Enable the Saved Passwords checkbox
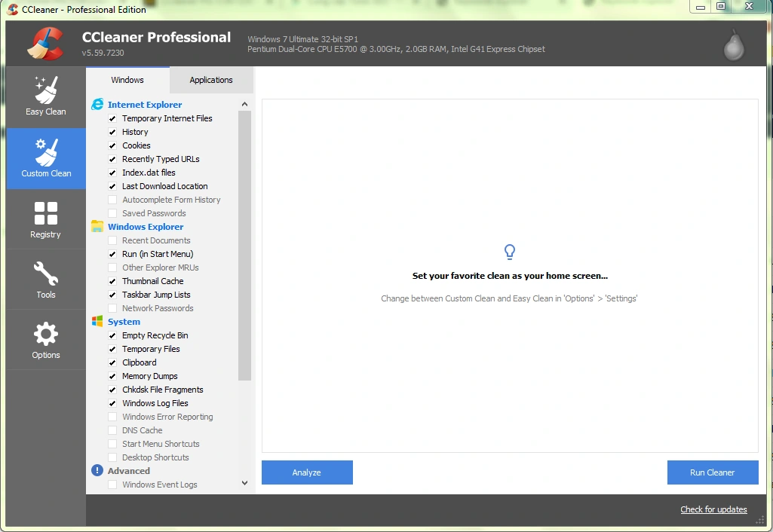773x532 pixels. pos(112,213)
